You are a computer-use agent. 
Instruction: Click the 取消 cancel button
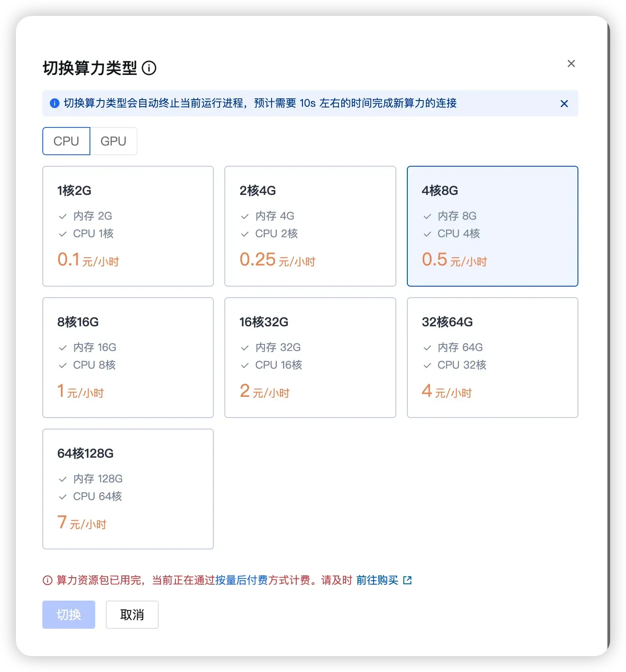point(132,615)
